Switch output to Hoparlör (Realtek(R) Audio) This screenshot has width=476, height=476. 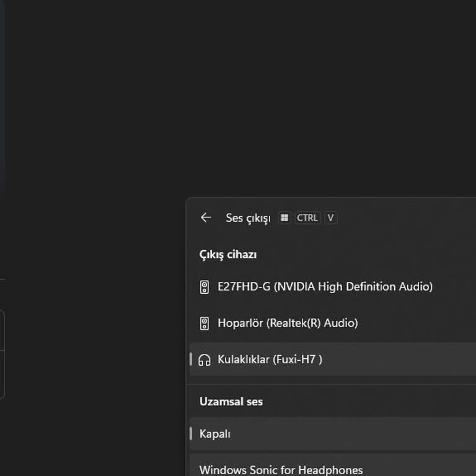pos(288,324)
